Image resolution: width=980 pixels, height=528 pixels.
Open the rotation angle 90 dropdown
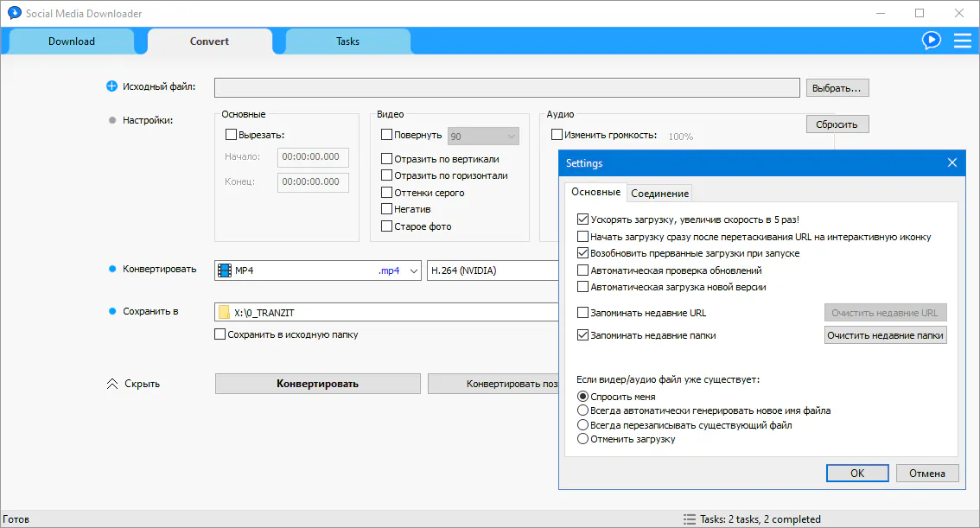(x=511, y=136)
